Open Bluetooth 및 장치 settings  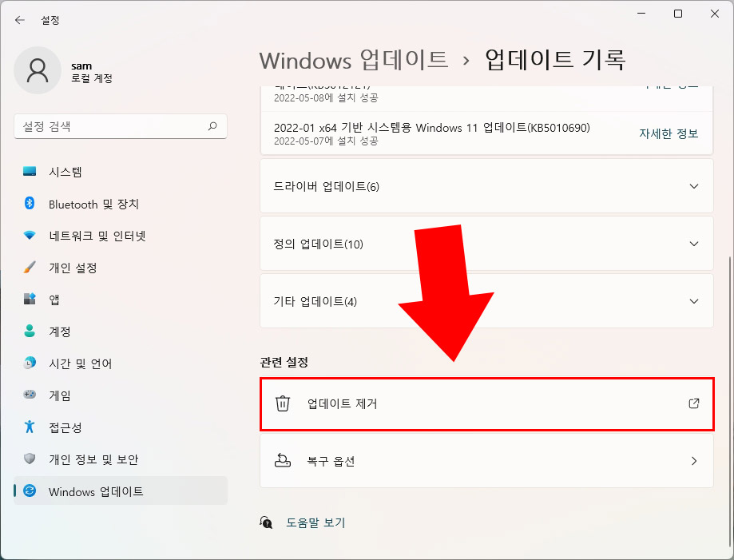[x=80, y=204]
